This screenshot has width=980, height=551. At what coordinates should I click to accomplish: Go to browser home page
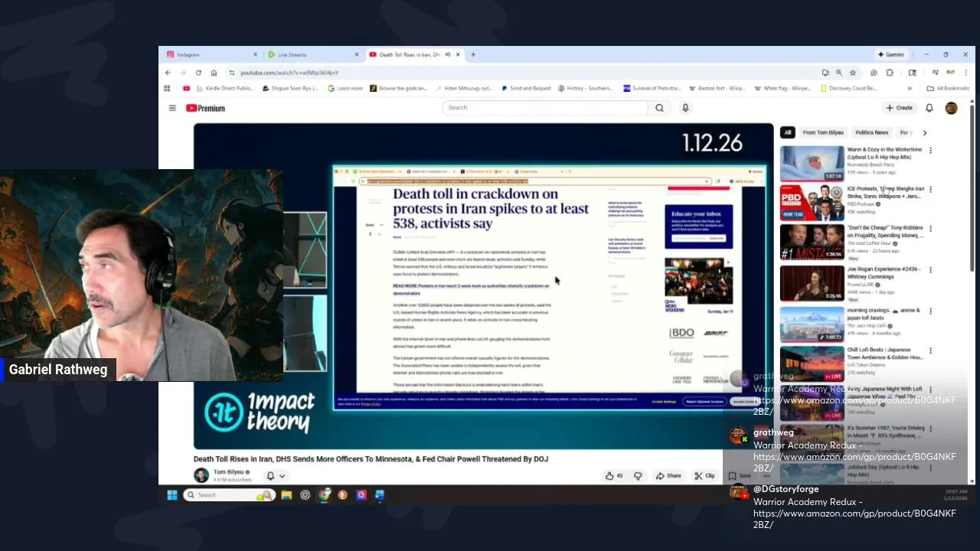pos(214,73)
